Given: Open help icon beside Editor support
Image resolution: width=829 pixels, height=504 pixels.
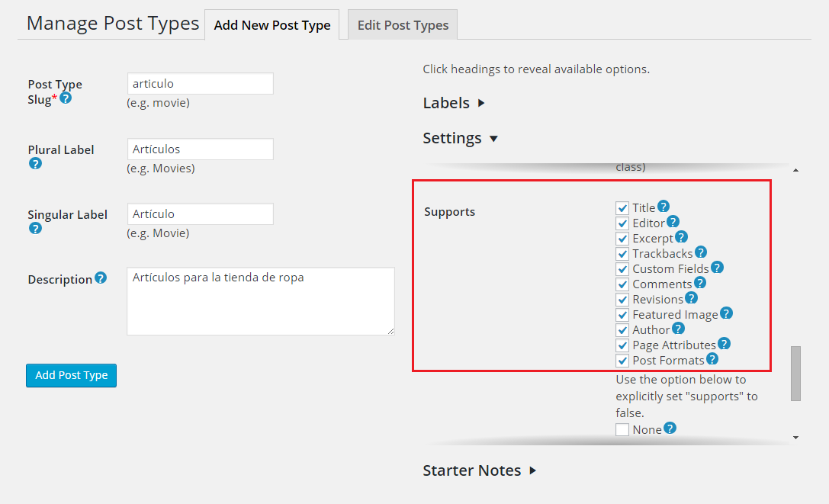Looking at the screenshot, I should (x=673, y=222).
